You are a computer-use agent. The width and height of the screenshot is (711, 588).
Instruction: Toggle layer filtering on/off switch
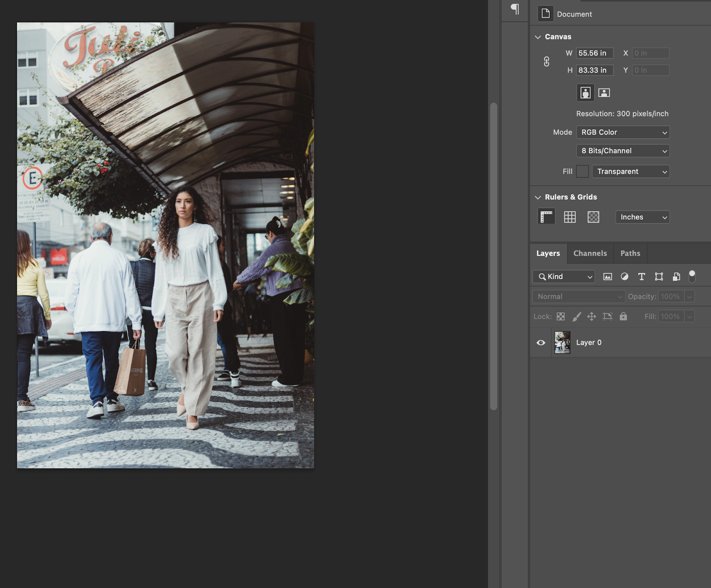pos(692,276)
